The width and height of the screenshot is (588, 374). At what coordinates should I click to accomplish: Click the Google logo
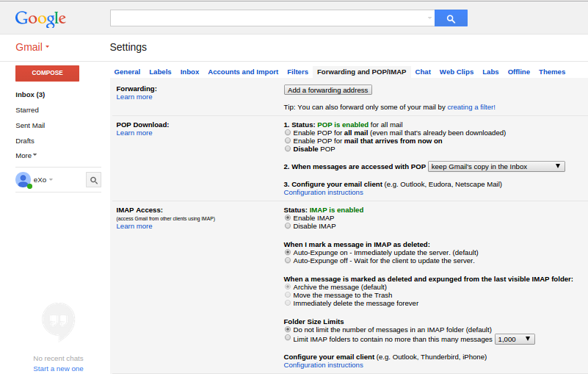point(40,19)
